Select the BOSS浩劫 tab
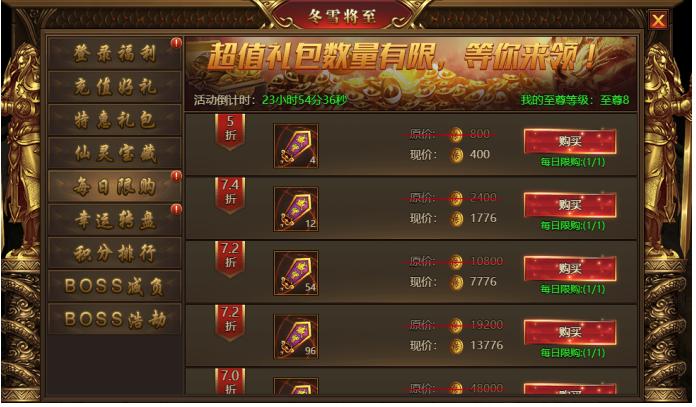The width and height of the screenshot is (696, 407). click(x=115, y=319)
